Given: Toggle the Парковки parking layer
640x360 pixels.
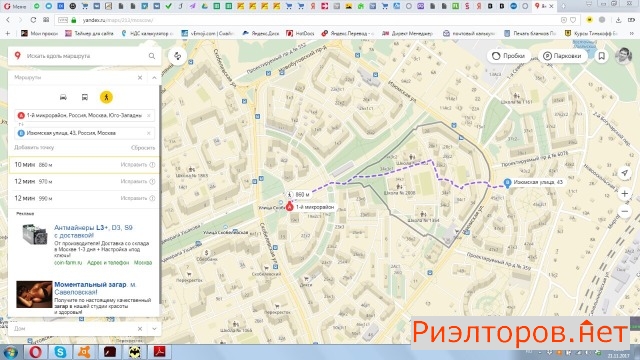Looking at the screenshot, I should [562, 56].
